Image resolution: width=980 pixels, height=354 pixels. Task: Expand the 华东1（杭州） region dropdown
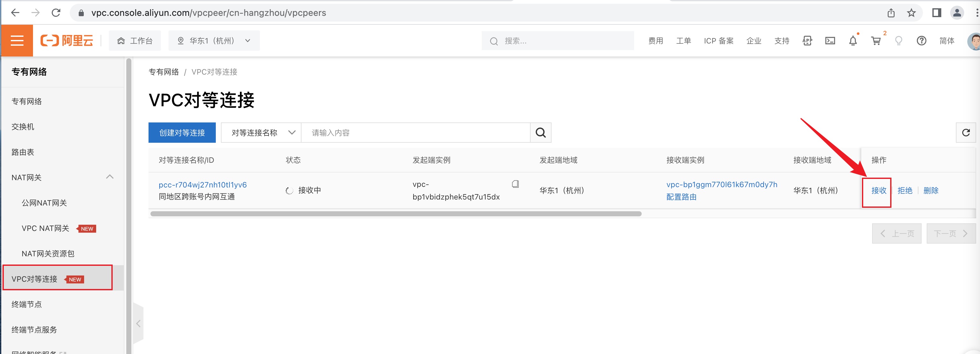point(214,41)
